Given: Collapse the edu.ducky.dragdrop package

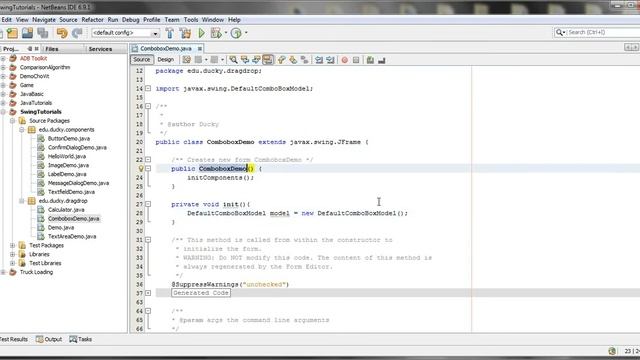Looking at the screenshot, I should point(22,201).
